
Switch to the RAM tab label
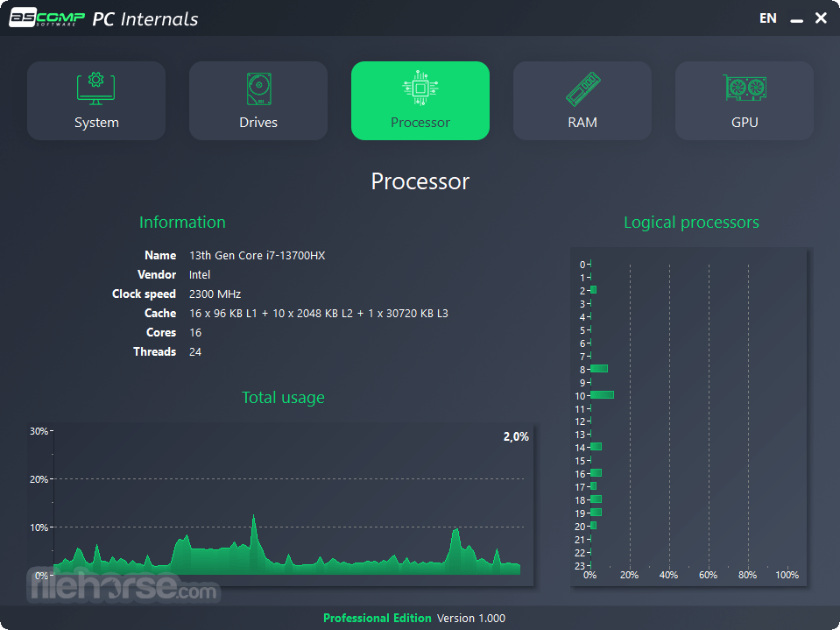coord(582,123)
